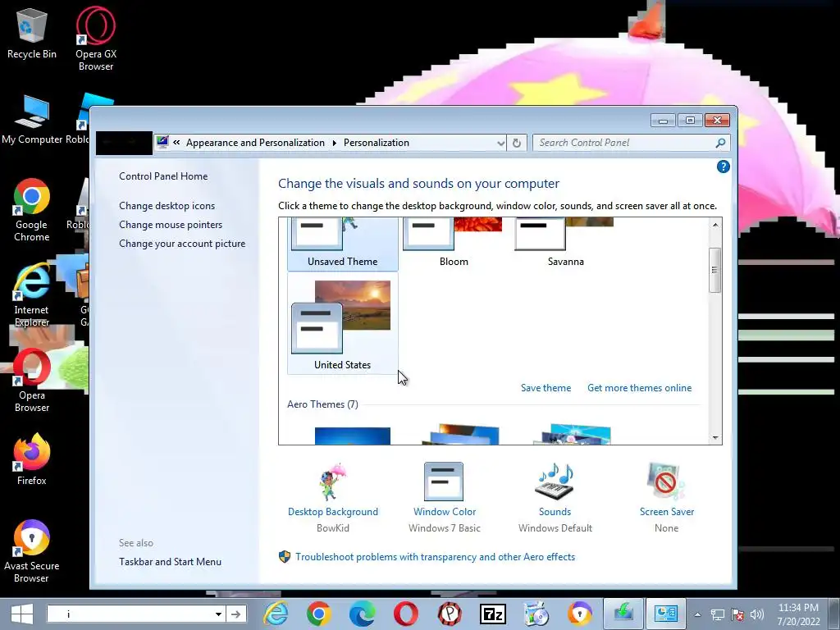Open Taskbar and Start Menu link
This screenshot has height=630, width=840.
[x=170, y=562]
